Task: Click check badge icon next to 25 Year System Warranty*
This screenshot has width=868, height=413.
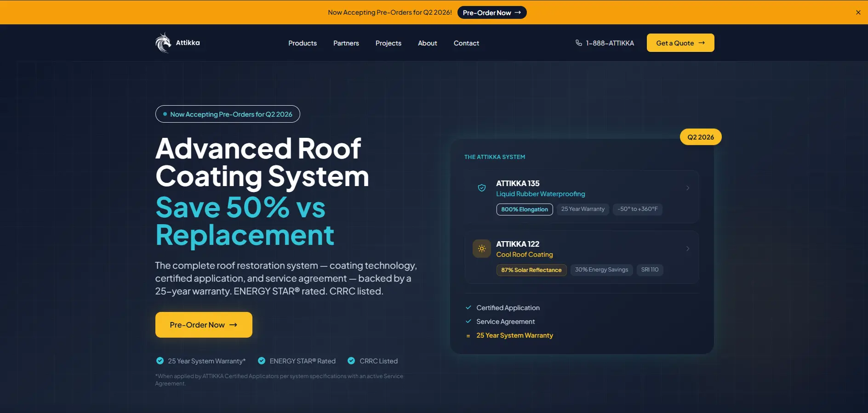Action: click(x=160, y=361)
